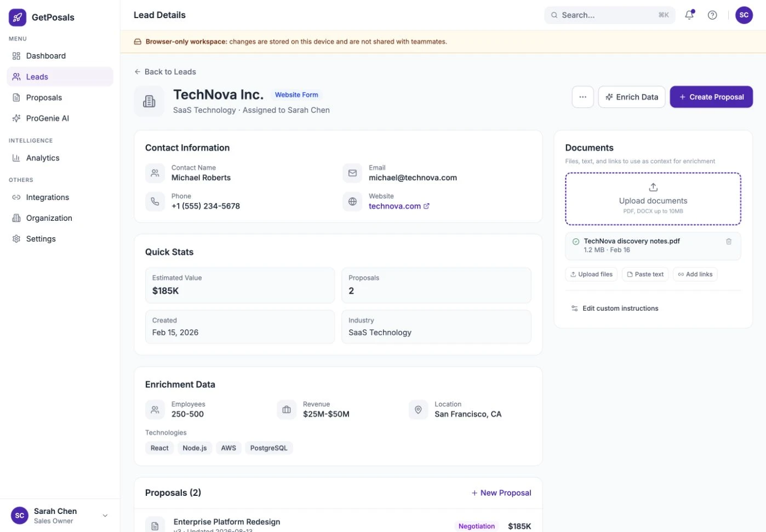Click the San Francisco, CA location value
This screenshot has height=532, width=766.
[468, 415]
